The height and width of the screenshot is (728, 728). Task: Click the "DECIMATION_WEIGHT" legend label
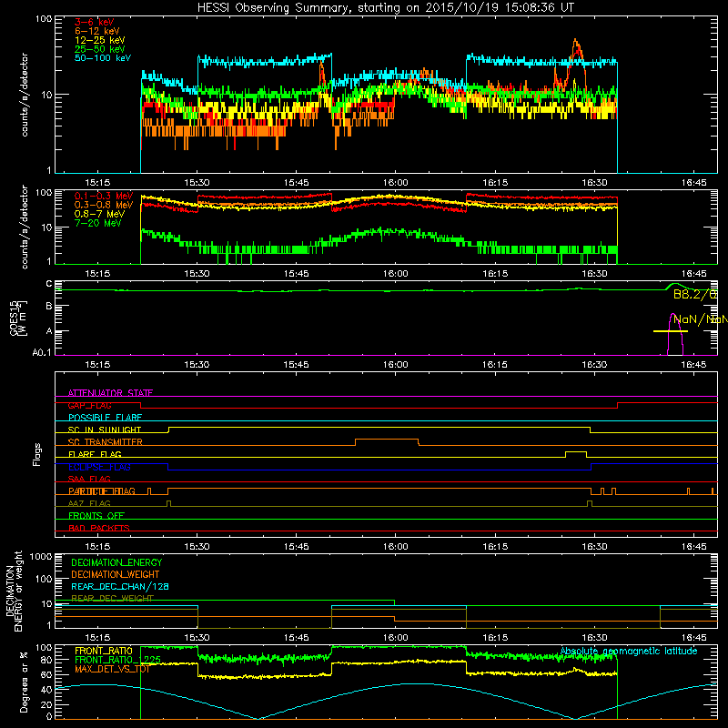pyautogui.click(x=116, y=574)
